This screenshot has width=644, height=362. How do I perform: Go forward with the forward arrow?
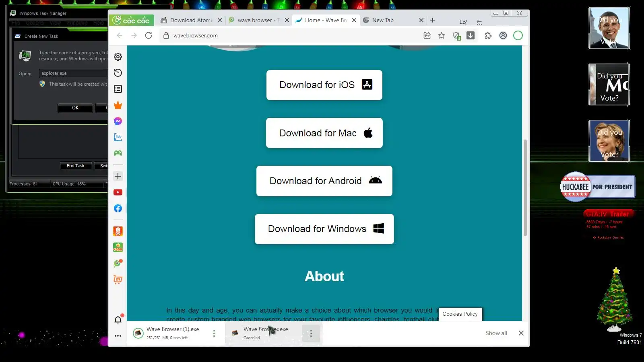click(134, 35)
